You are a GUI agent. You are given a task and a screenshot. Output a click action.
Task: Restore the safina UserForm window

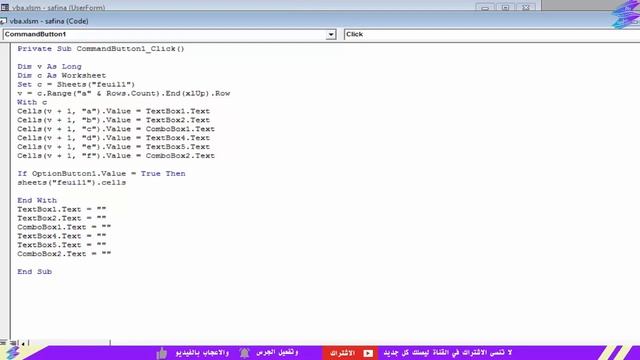coord(505,7)
